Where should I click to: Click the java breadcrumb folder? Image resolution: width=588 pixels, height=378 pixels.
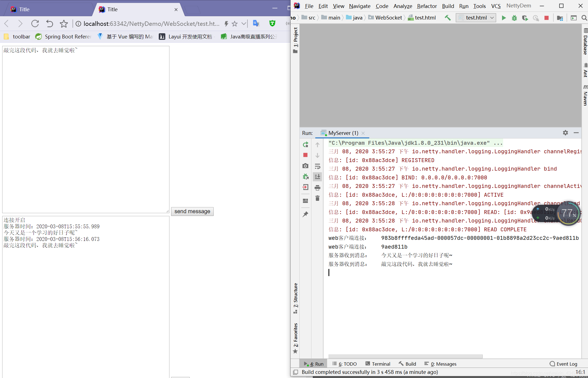click(354, 18)
